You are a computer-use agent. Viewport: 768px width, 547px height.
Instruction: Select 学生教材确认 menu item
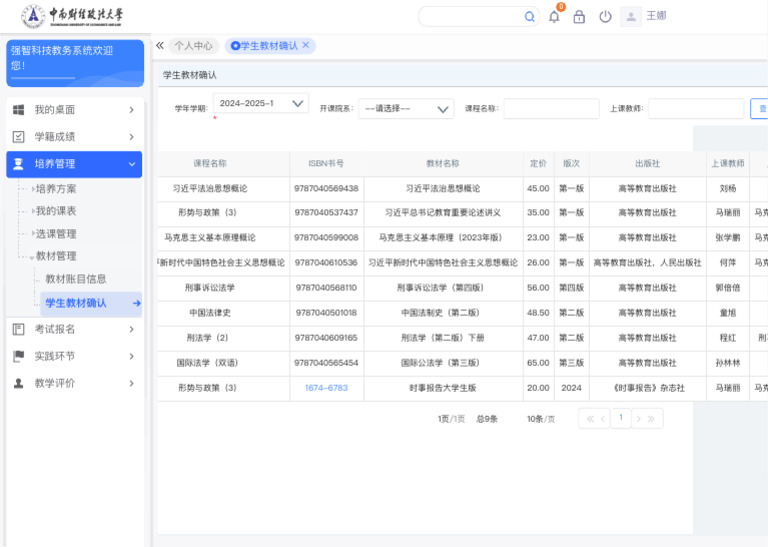pyautogui.click(x=91, y=303)
